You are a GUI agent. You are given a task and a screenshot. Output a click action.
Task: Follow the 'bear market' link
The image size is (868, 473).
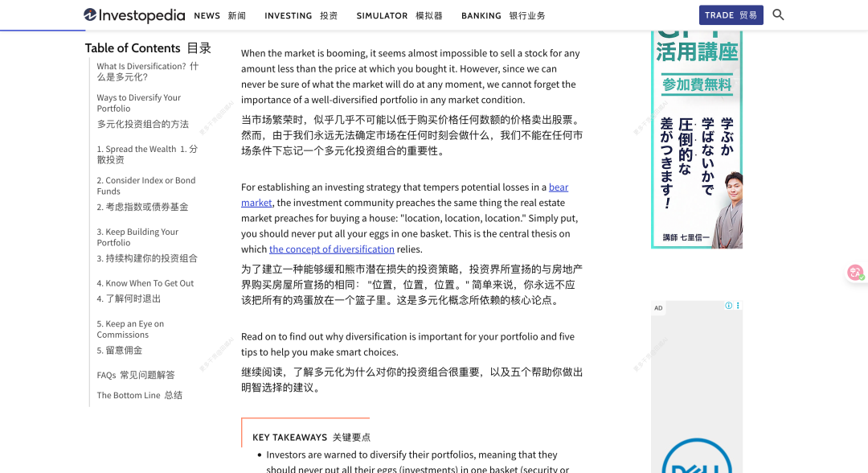[x=558, y=187]
